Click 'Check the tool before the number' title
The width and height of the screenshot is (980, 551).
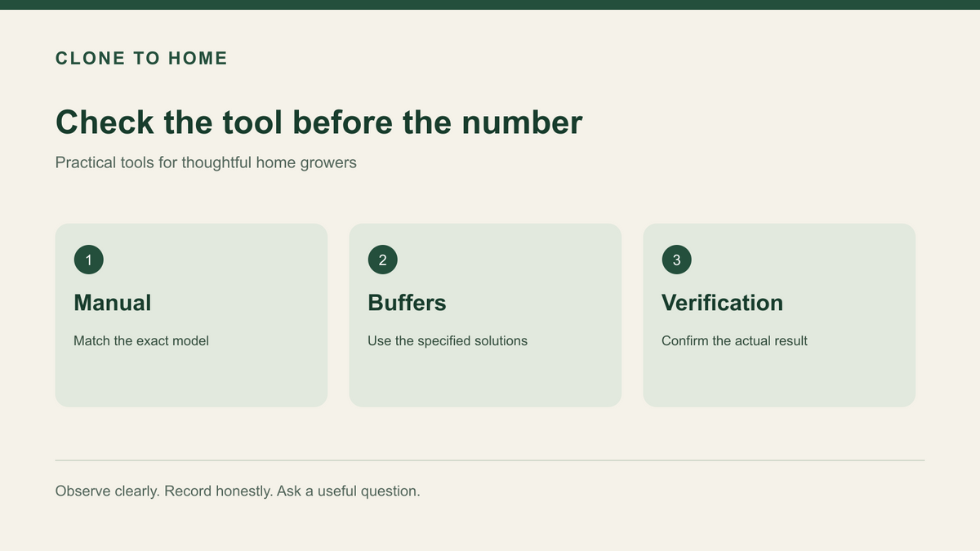319,122
